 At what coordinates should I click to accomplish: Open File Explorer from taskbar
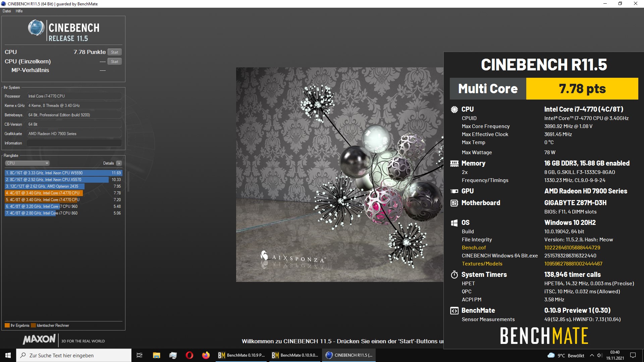[156, 355]
